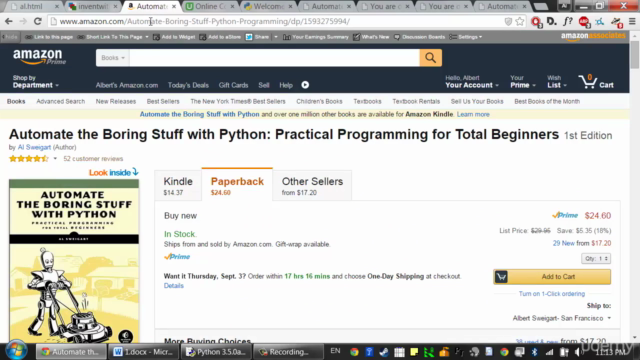Screen dimensions: 640x360
Task: Click the 'D.' extension icon
Action: 551,21
